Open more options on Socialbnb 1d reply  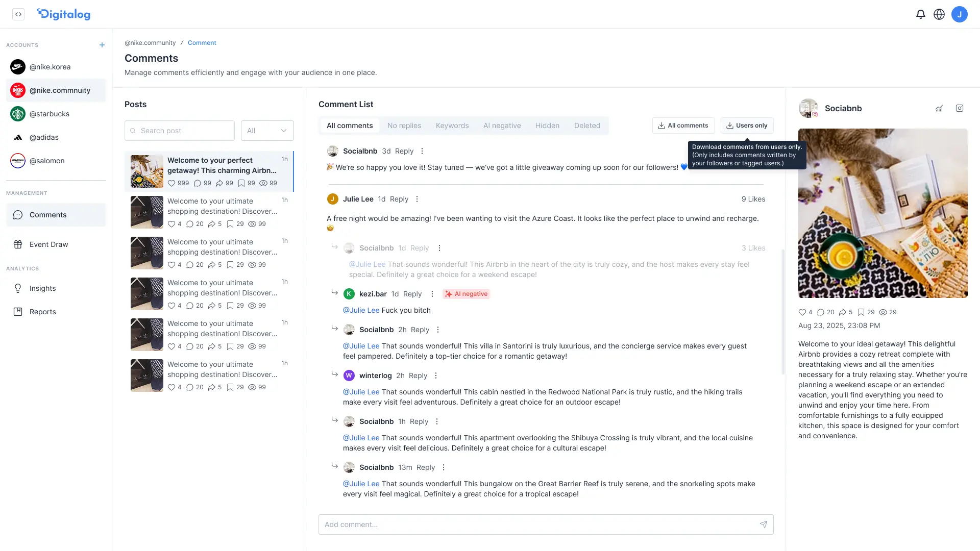pyautogui.click(x=439, y=248)
